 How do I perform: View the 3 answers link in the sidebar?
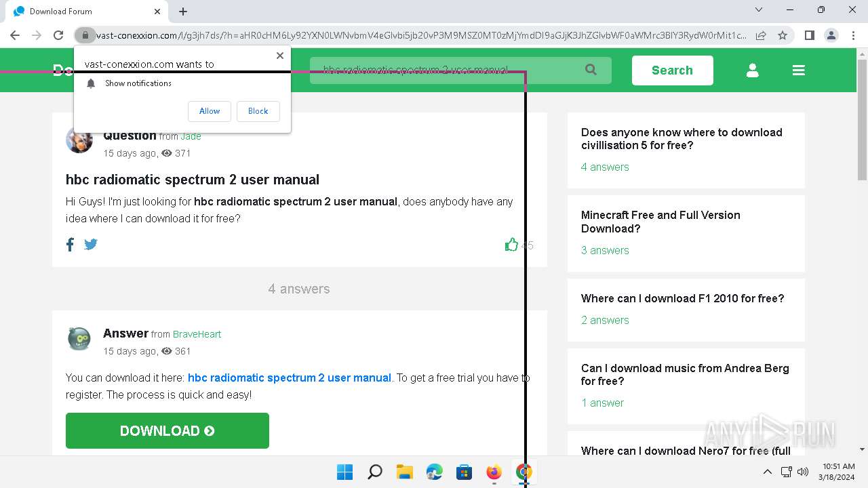pyautogui.click(x=605, y=250)
